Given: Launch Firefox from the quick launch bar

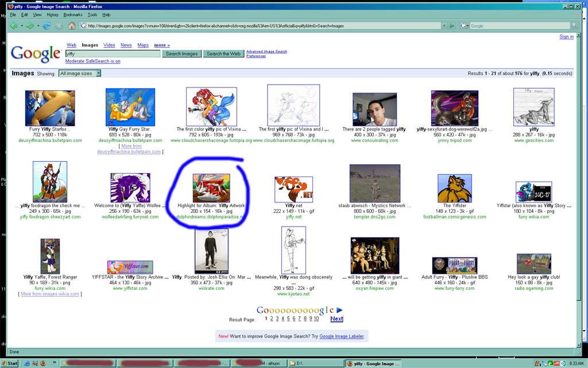Looking at the screenshot, I should [x=42, y=363].
